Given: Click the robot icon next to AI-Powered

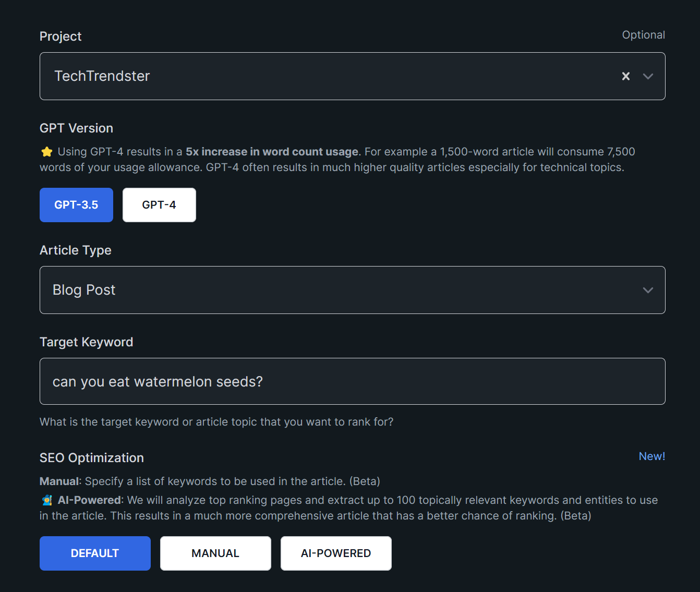Looking at the screenshot, I should [46, 500].
